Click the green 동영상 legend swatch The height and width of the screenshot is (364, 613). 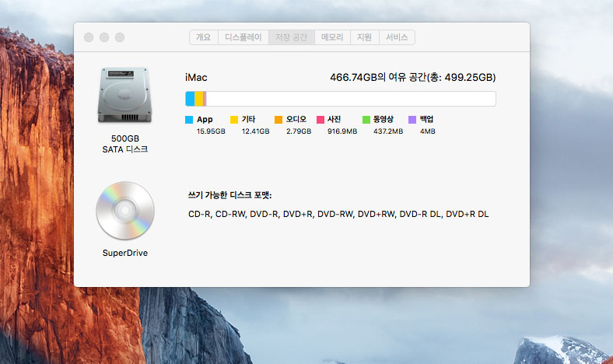coord(366,120)
